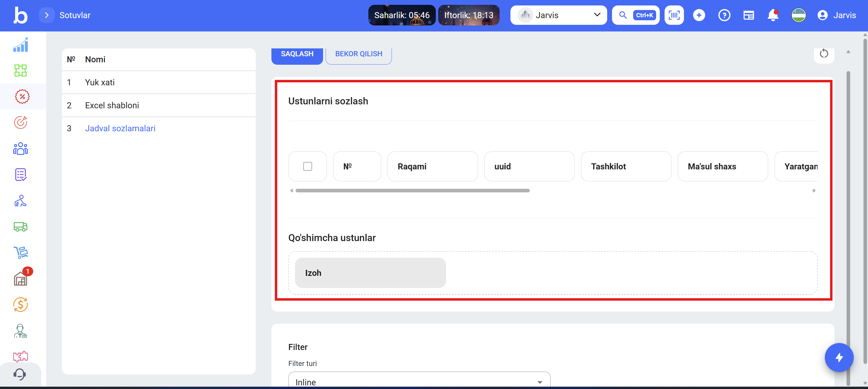Click the horizontal columns scrollbar
Viewport: 868px width, 389px height.
coord(412,191)
